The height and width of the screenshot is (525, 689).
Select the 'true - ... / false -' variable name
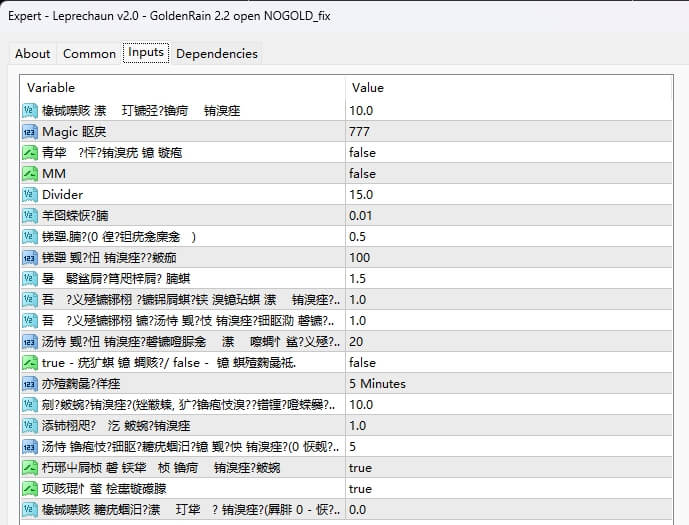pyautogui.click(x=169, y=363)
